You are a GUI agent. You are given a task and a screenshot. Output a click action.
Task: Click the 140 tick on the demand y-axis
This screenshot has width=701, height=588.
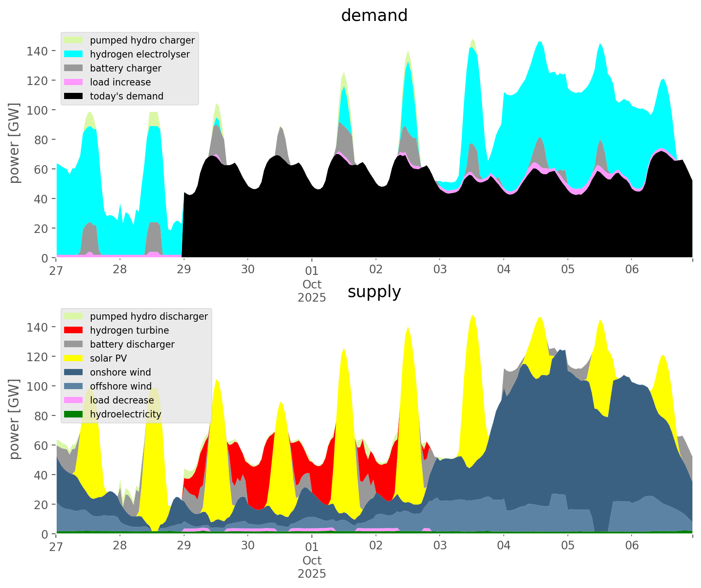[x=37, y=51]
